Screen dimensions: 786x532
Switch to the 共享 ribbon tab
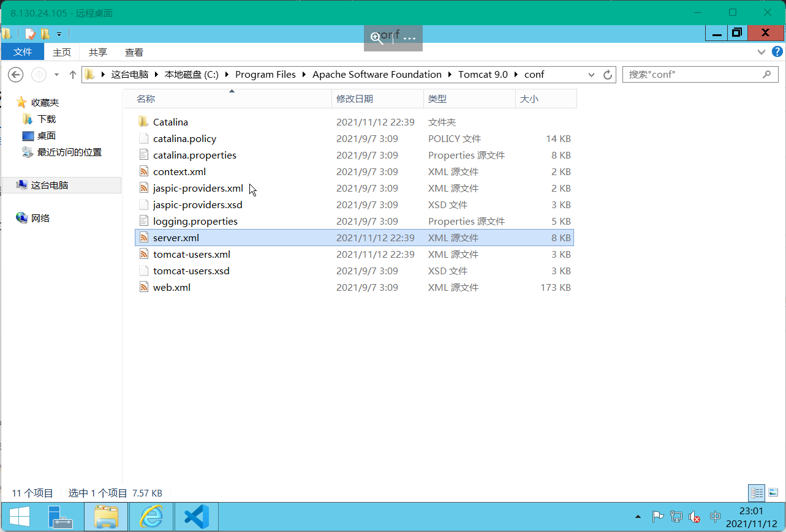tap(98, 53)
